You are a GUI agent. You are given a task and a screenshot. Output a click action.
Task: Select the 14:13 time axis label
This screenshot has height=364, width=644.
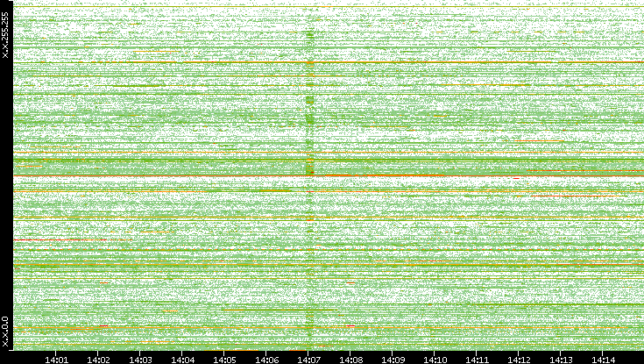point(561,360)
